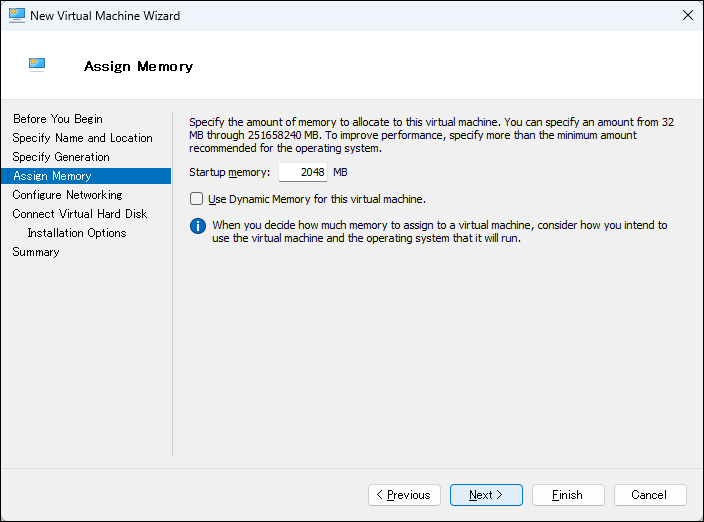Click Finish to complete the wizard
Image resolution: width=704 pixels, height=522 pixels.
pyautogui.click(x=568, y=495)
